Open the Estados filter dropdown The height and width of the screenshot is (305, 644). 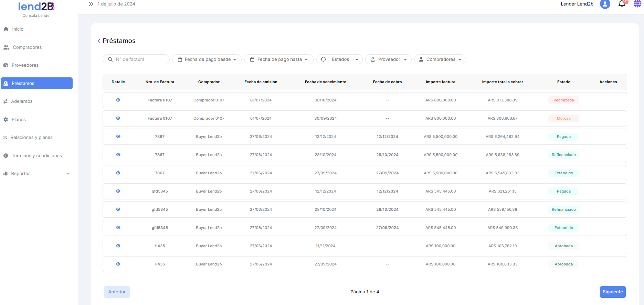point(339,59)
